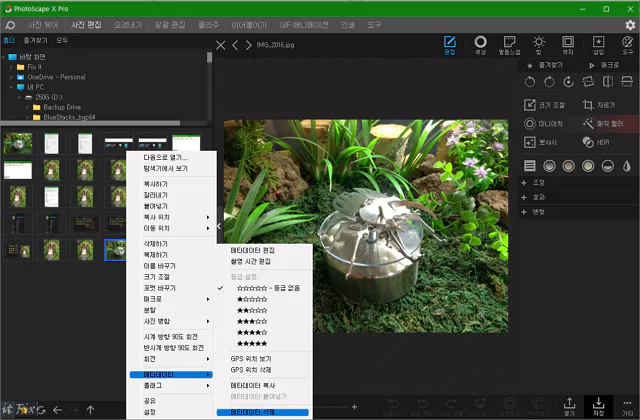Expand the Backup Drive folder
The image size is (640, 420).
click(x=27, y=107)
